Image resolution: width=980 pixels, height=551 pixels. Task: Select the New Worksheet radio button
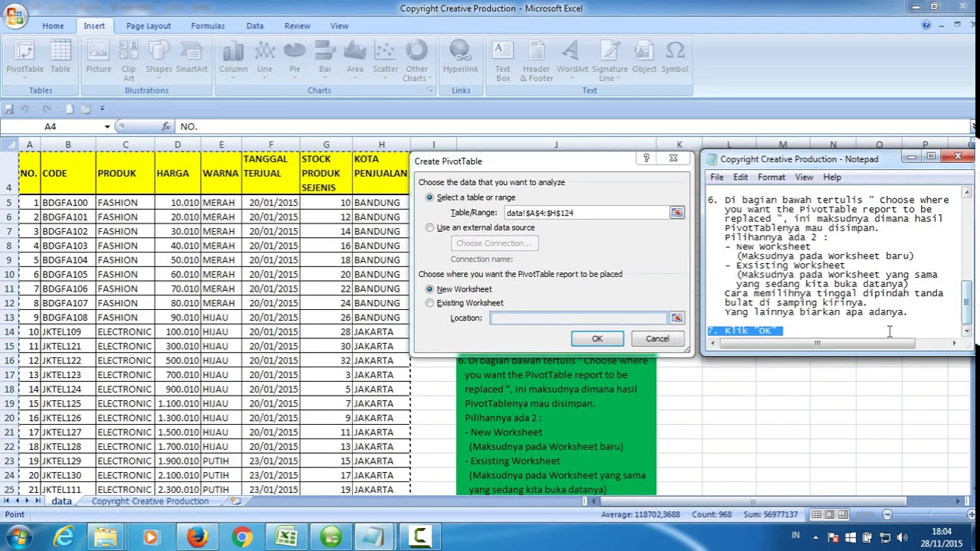[430, 289]
